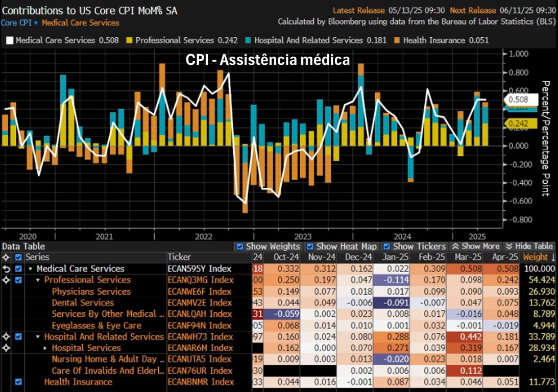The image size is (558, 392).
Task: Click the 2021 label on the time axis
Action: coord(104,236)
